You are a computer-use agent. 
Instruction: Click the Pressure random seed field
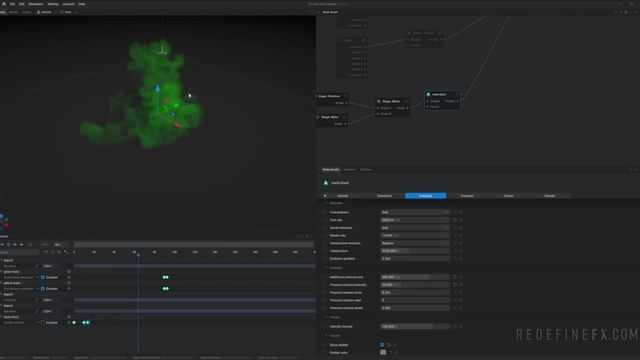coord(415,300)
